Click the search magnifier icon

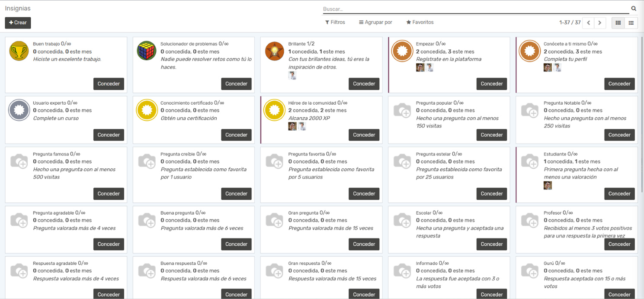634,9
